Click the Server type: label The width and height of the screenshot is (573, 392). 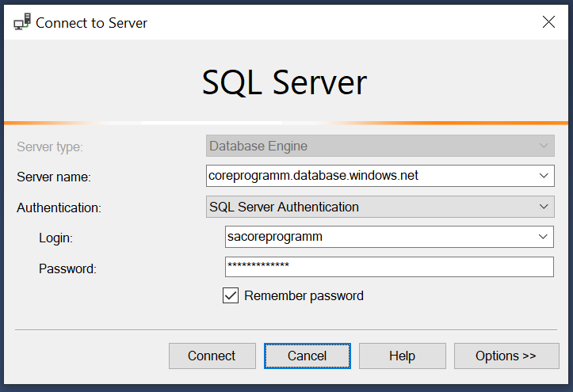(x=50, y=147)
